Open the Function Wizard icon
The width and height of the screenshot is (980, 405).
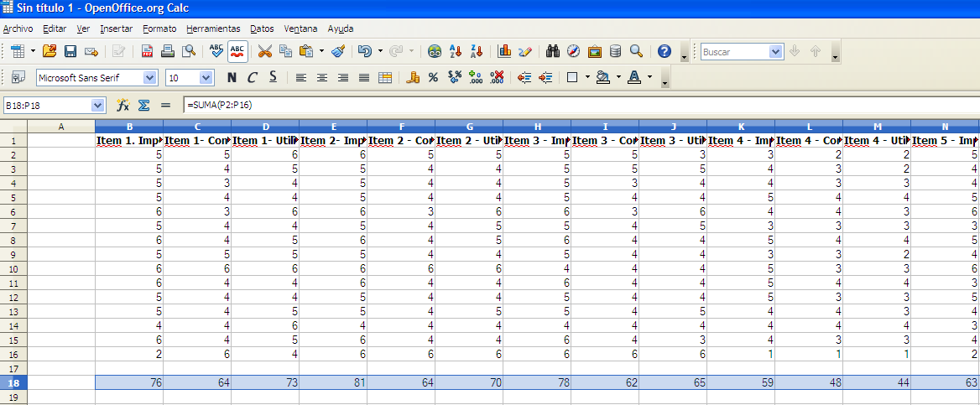coord(122,105)
